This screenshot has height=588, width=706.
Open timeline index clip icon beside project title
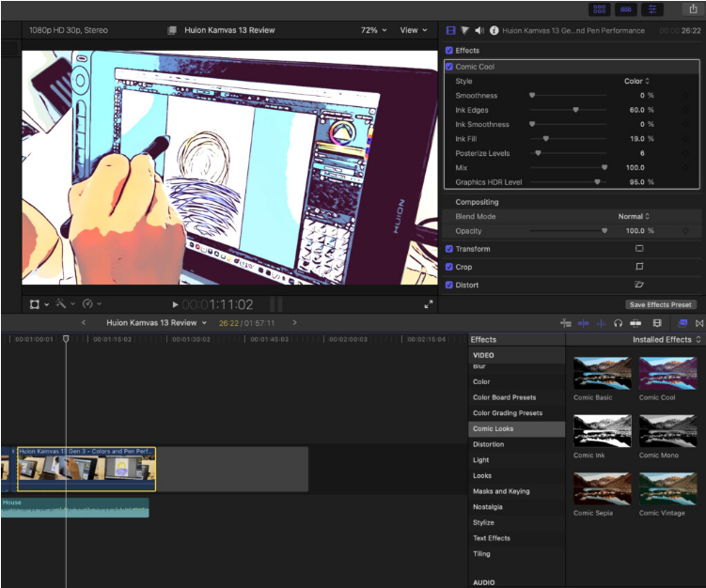coord(171,30)
